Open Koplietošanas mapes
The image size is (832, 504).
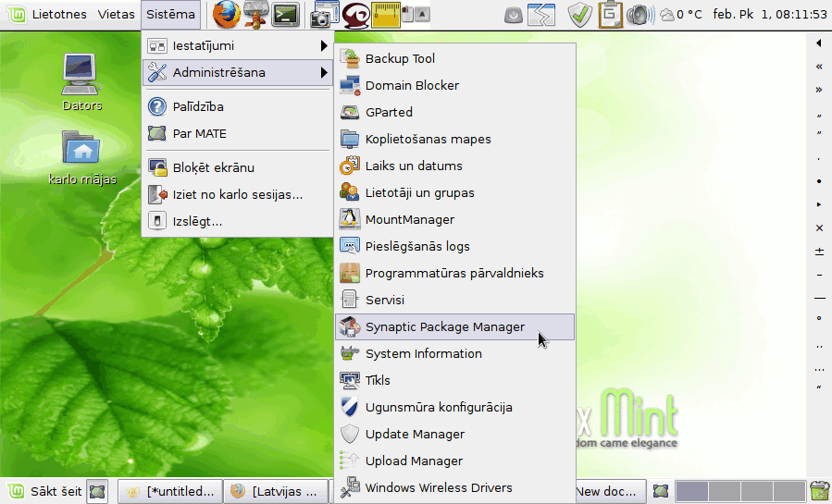point(454,139)
